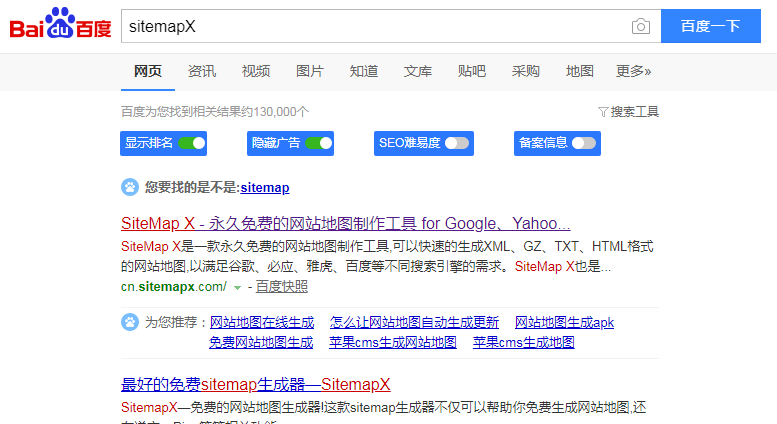Enable the SEO难易度 switch
This screenshot has width=777, height=424.
[x=457, y=143]
